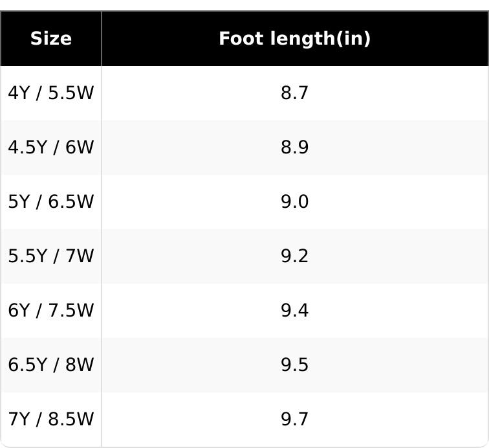Viewport: 489px width, 448px height.
Task: Click the word Size in header
Action: click(51, 39)
